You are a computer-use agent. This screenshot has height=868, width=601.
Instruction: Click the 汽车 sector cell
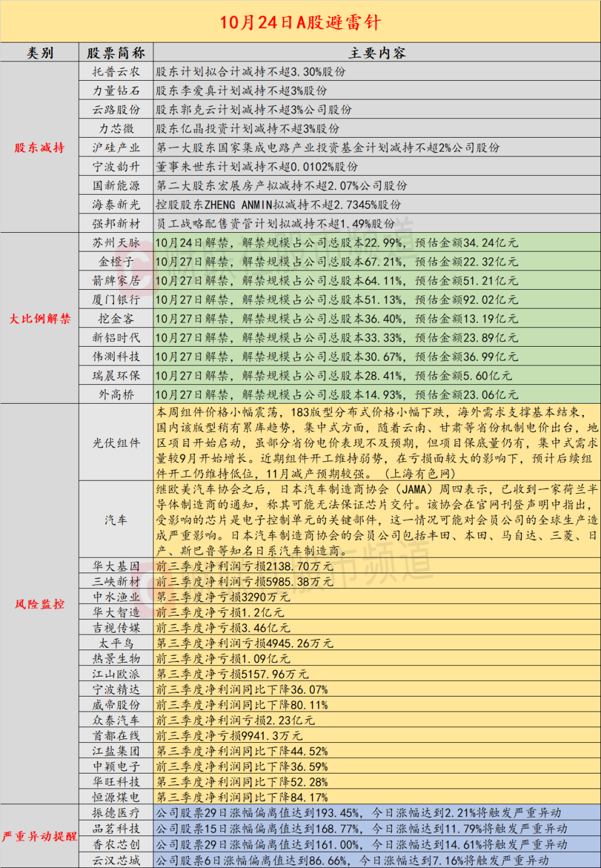[x=116, y=519]
